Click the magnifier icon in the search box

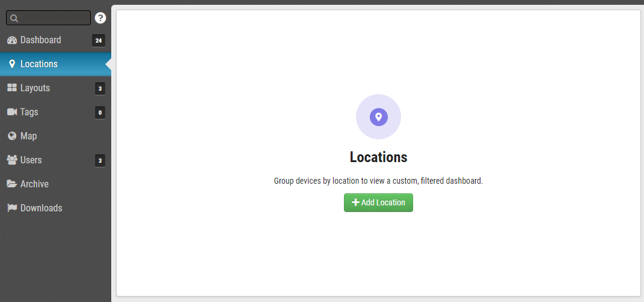[x=14, y=19]
